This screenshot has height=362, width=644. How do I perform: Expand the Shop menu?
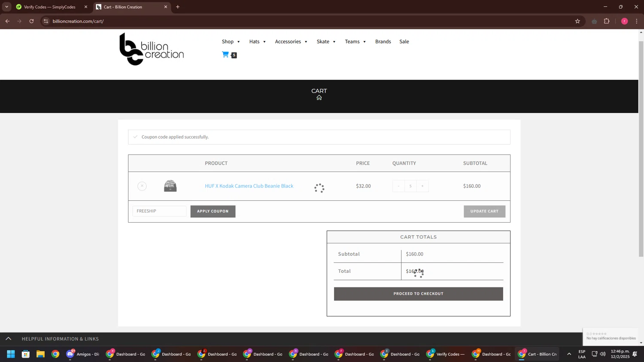(x=231, y=42)
